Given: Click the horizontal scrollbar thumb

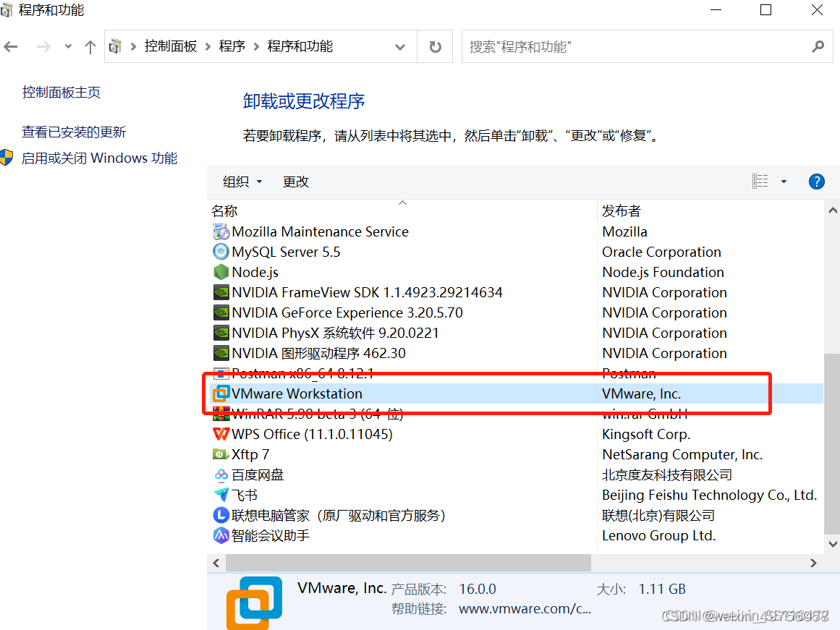Looking at the screenshot, I should [408, 563].
